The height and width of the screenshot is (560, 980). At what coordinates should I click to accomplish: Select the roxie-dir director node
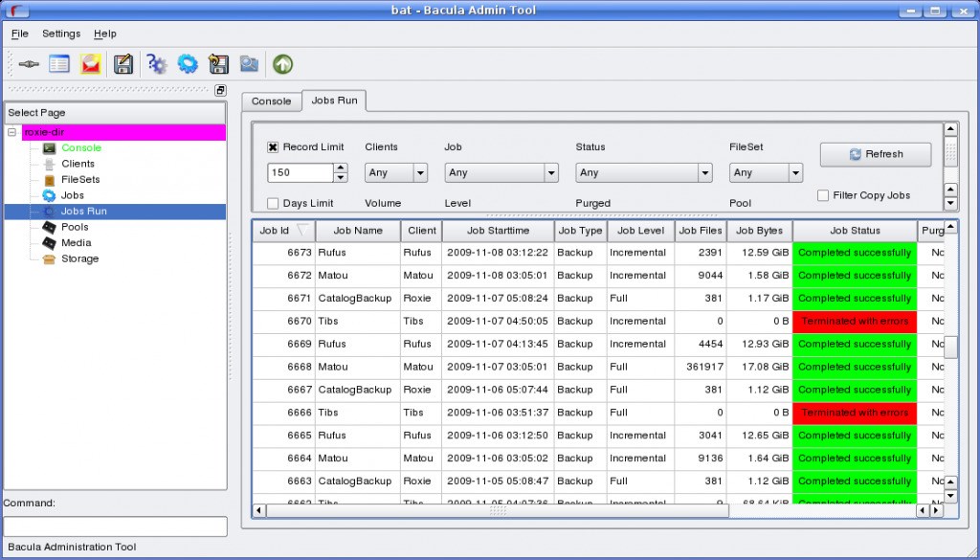pyautogui.click(x=123, y=132)
